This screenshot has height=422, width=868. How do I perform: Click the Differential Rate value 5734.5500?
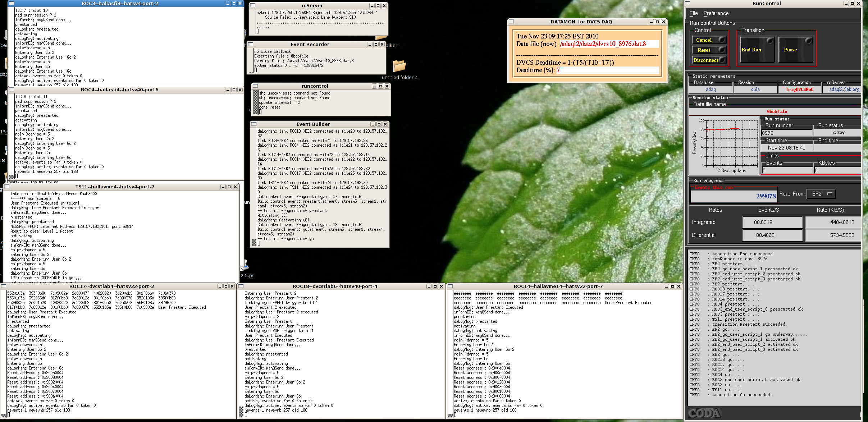pyautogui.click(x=833, y=235)
